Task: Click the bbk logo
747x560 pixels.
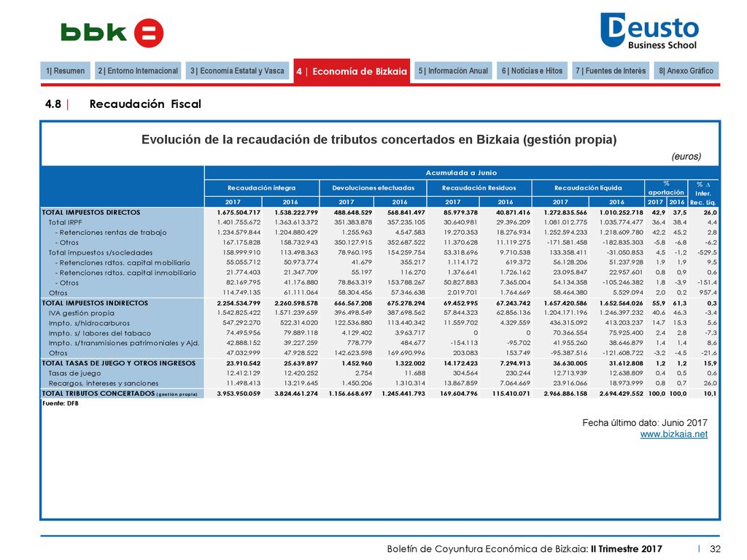Action: (112, 33)
